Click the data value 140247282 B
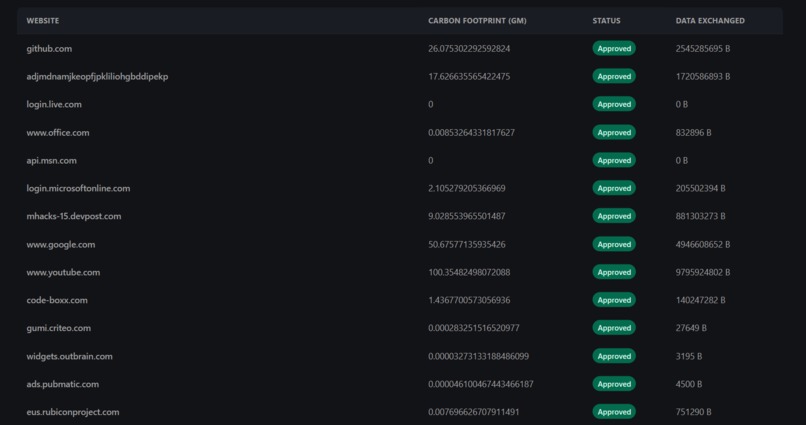The width and height of the screenshot is (806, 425). 701,300
